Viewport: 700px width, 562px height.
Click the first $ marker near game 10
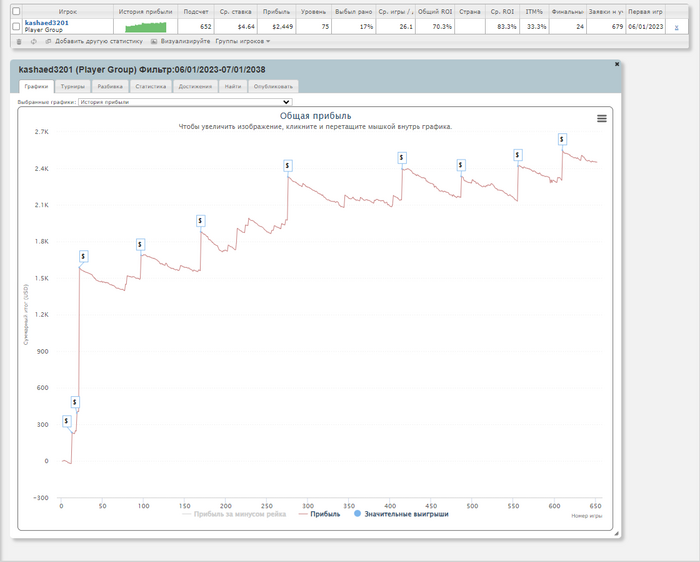67,421
